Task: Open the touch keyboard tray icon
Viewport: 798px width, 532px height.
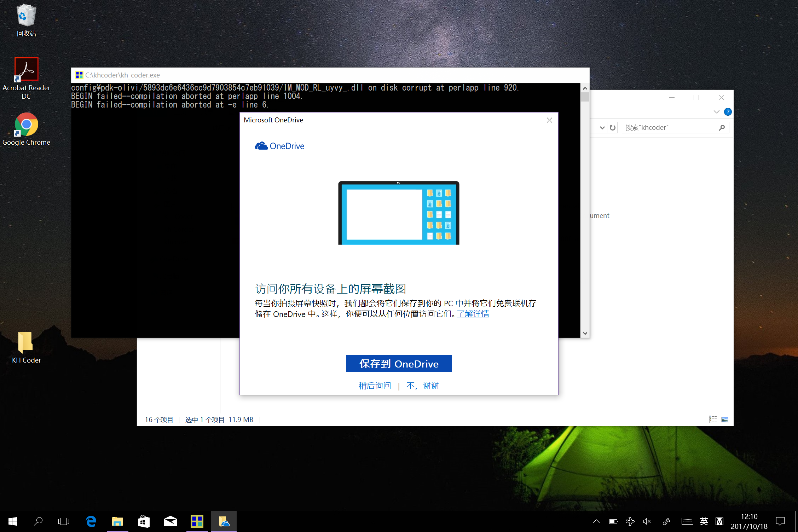Action: 687,521
